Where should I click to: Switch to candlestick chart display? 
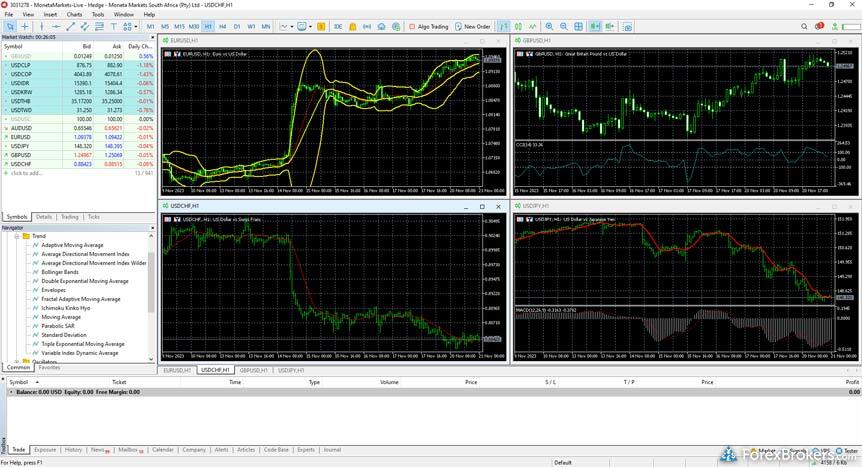coord(518,26)
